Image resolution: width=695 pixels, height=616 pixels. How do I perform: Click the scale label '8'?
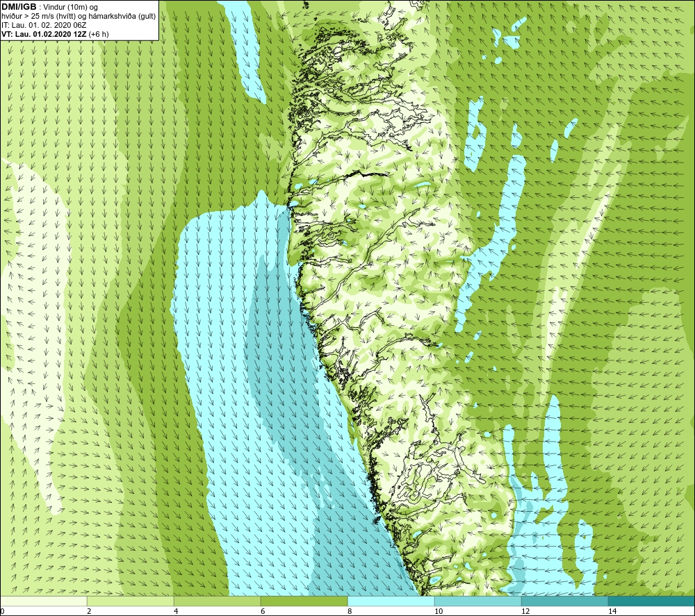click(x=350, y=611)
